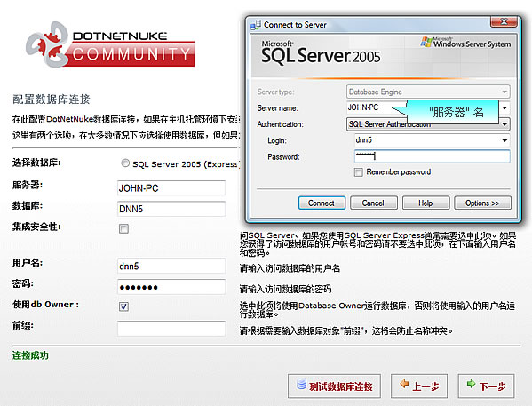
Task: Click the 选择数据库 label
Action: (36, 163)
